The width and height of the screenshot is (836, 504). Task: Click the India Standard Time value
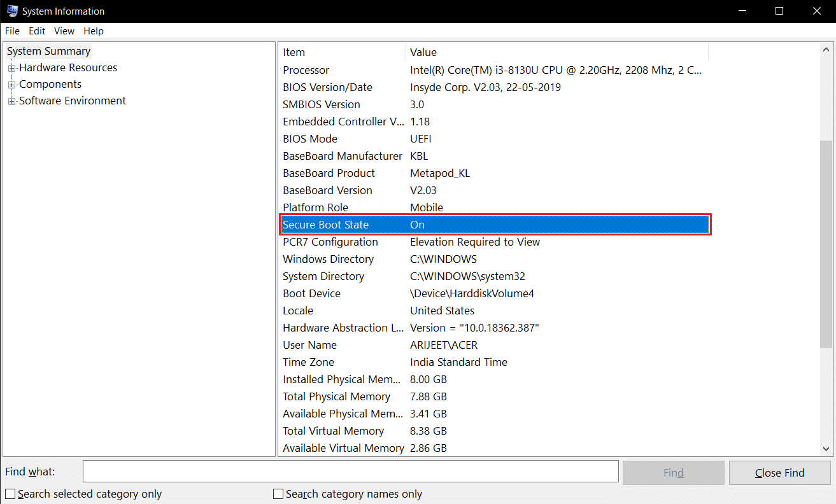[x=458, y=362]
